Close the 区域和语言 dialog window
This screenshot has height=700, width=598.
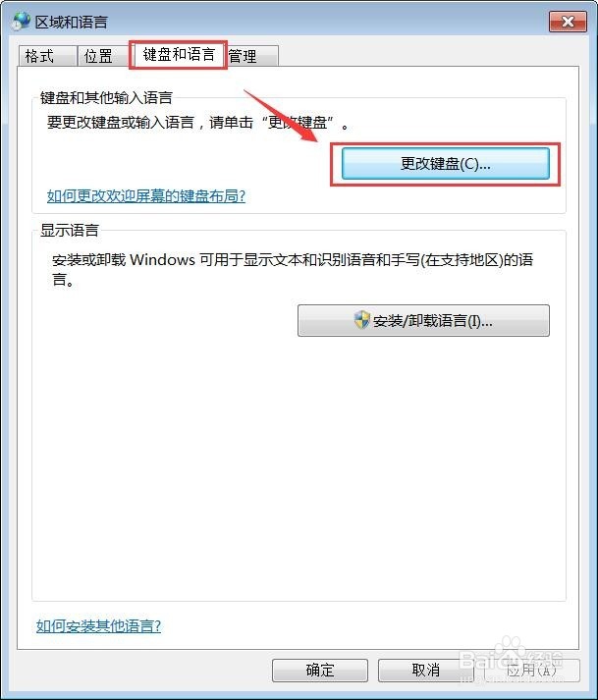pos(568,22)
